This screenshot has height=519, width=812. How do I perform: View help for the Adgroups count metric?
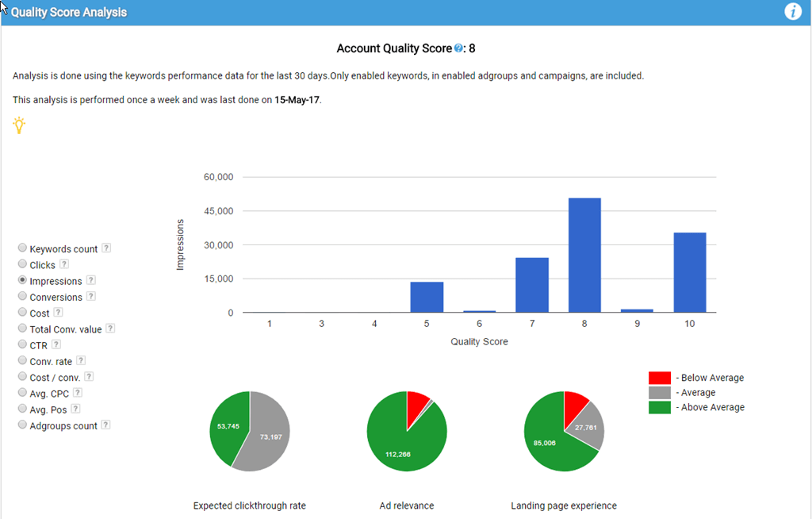[105, 425]
